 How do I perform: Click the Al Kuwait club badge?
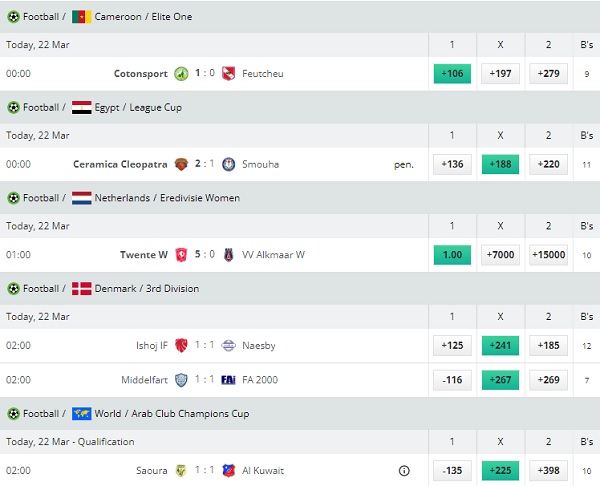pos(228,470)
